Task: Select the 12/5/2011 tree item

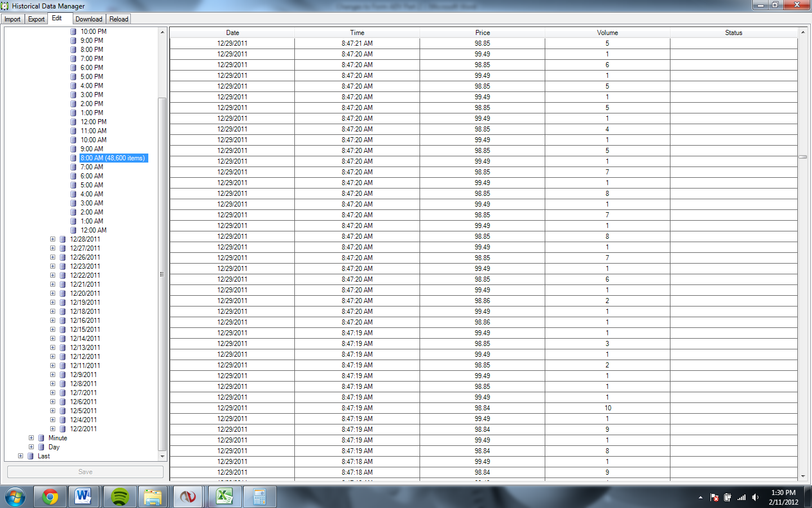Action: (x=83, y=411)
